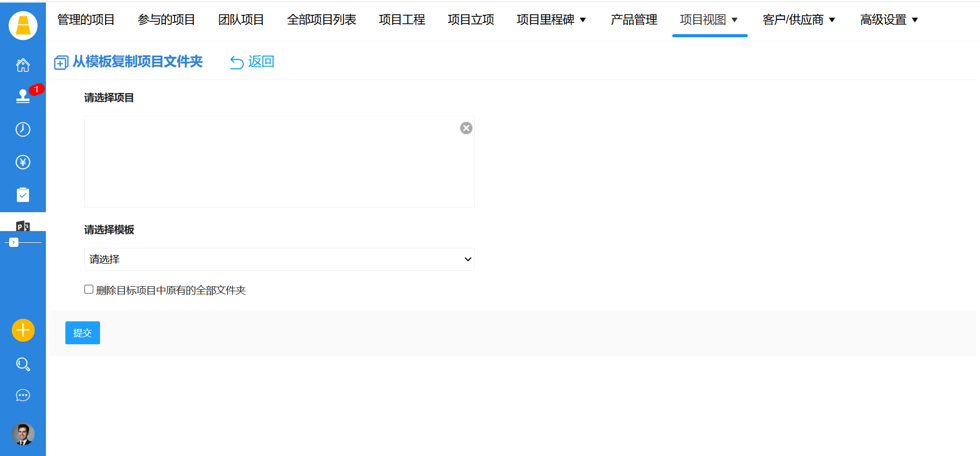Click the 返回 back link
Screen dimensions: 980x456
[253, 62]
